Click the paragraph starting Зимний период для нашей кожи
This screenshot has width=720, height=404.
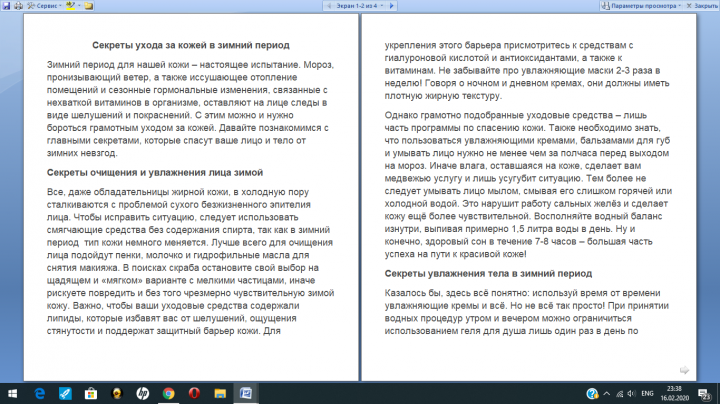(x=190, y=109)
